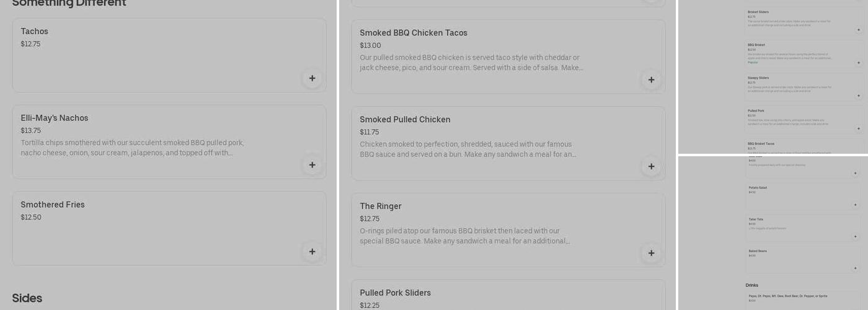The image size is (868, 310).
Task: Add BBQ Brisket with its plus icon
Action: pos(859,63)
